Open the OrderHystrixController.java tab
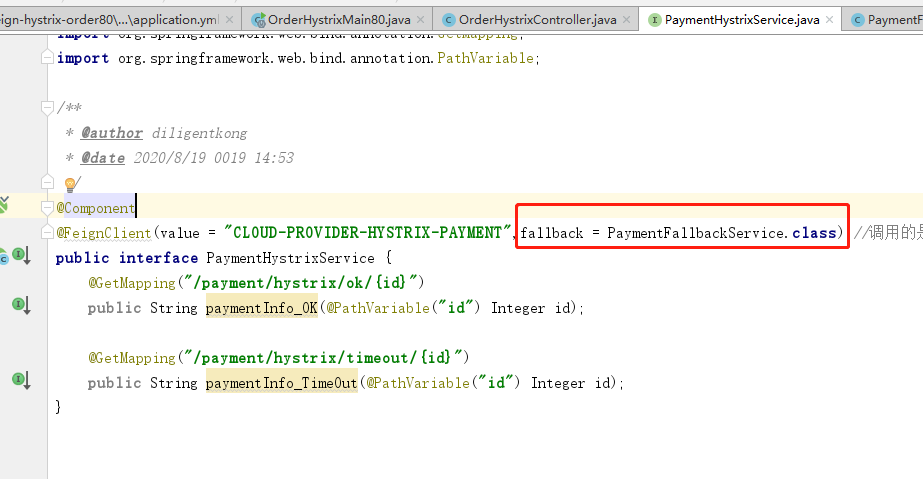The image size is (923, 479). coord(536,19)
